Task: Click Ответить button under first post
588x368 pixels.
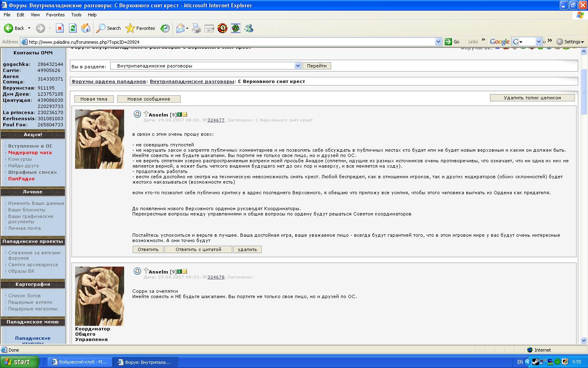Action: (148, 249)
